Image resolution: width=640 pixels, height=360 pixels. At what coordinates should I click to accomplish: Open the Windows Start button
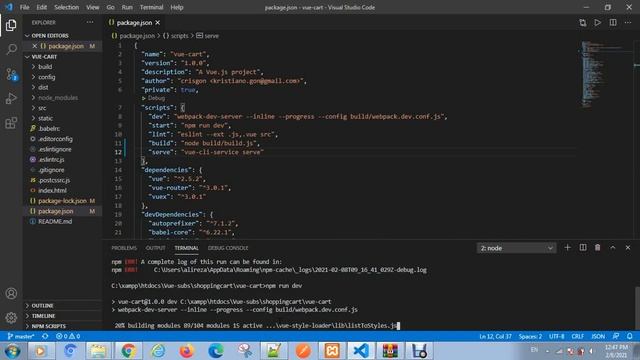[x=12, y=351]
